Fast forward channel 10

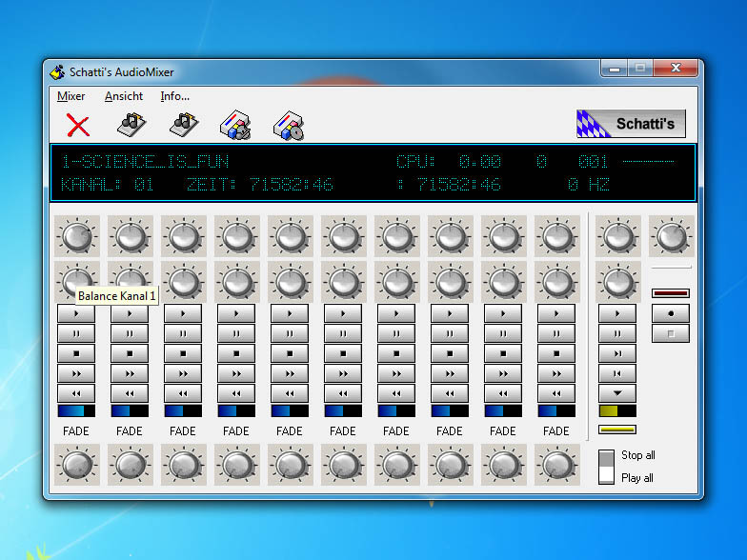(556, 373)
